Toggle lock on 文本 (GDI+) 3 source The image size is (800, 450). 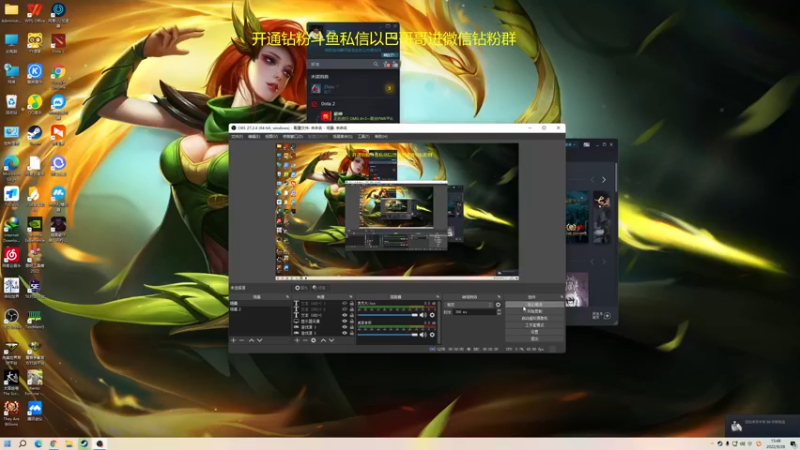pyautogui.click(x=352, y=303)
